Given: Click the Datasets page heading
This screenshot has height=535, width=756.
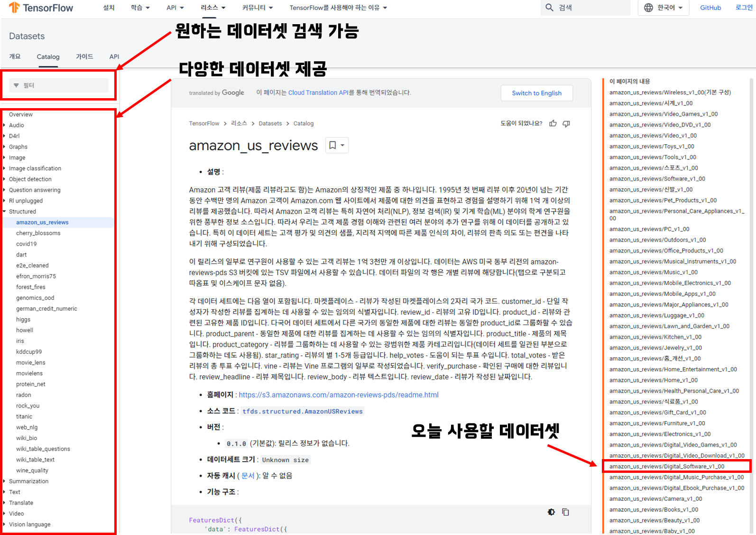Looking at the screenshot, I should (x=27, y=36).
